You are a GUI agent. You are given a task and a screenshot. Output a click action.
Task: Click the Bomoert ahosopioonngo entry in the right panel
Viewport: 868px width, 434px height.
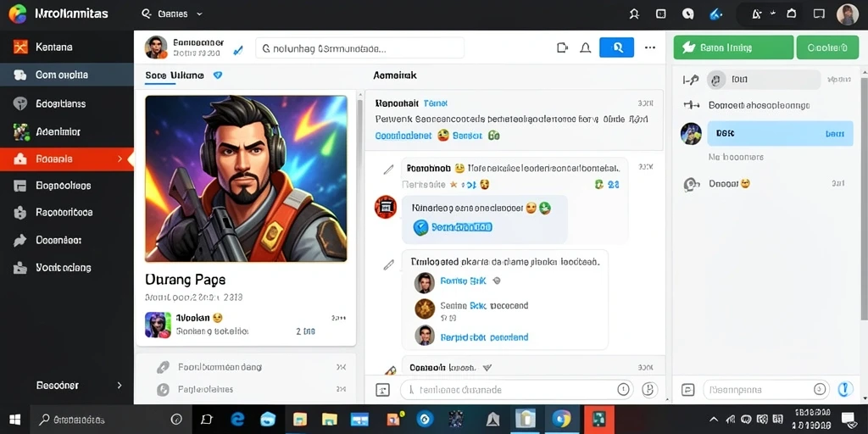pyautogui.click(x=759, y=105)
